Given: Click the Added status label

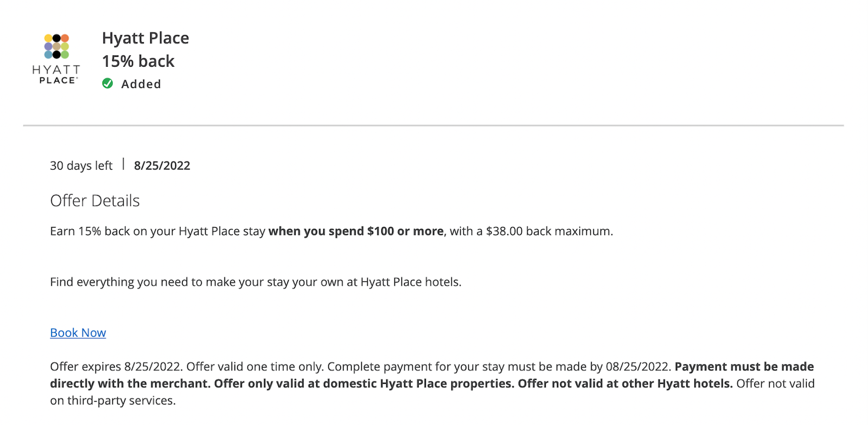Looking at the screenshot, I should pos(141,84).
